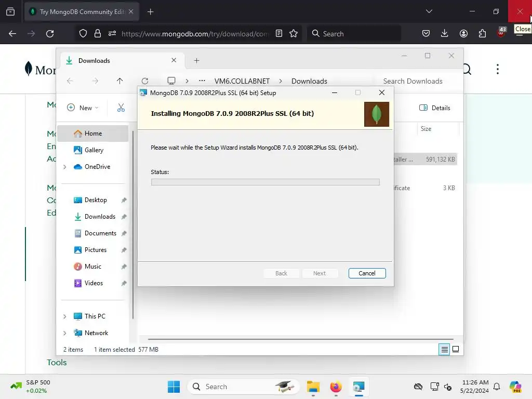Screen dimensions: 532x399
Task: Open the Firefox downloads panel
Action: click(445, 34)
